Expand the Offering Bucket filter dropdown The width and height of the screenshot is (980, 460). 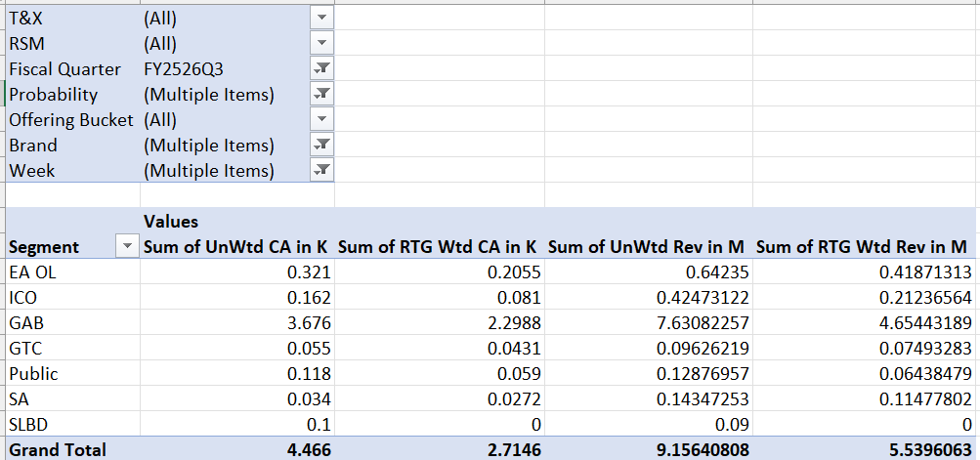(322, 120)
